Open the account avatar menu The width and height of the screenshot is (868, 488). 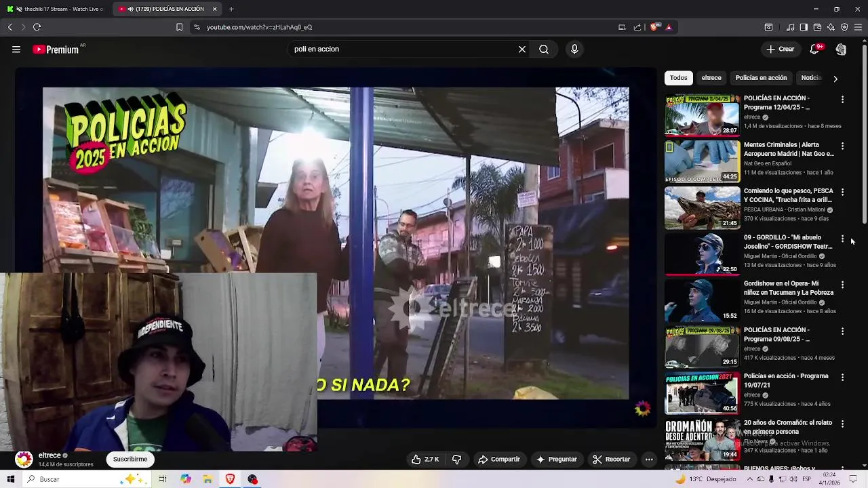tap(841, 49)
